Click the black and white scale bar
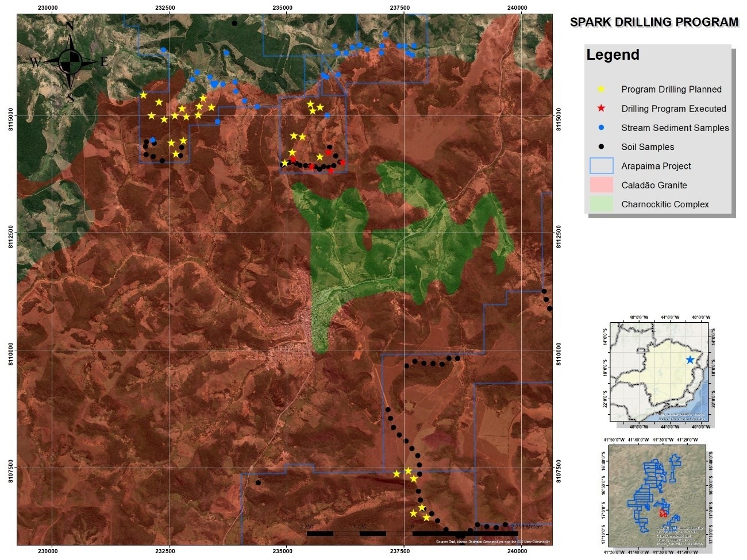 (412, 534)
